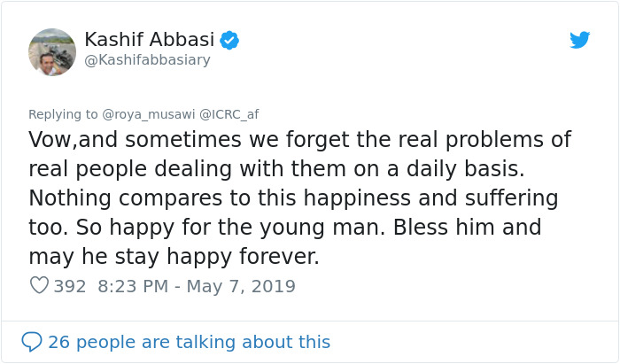Open the @ICRC_af mention
The image size is (620, 364).
[229, 114]
